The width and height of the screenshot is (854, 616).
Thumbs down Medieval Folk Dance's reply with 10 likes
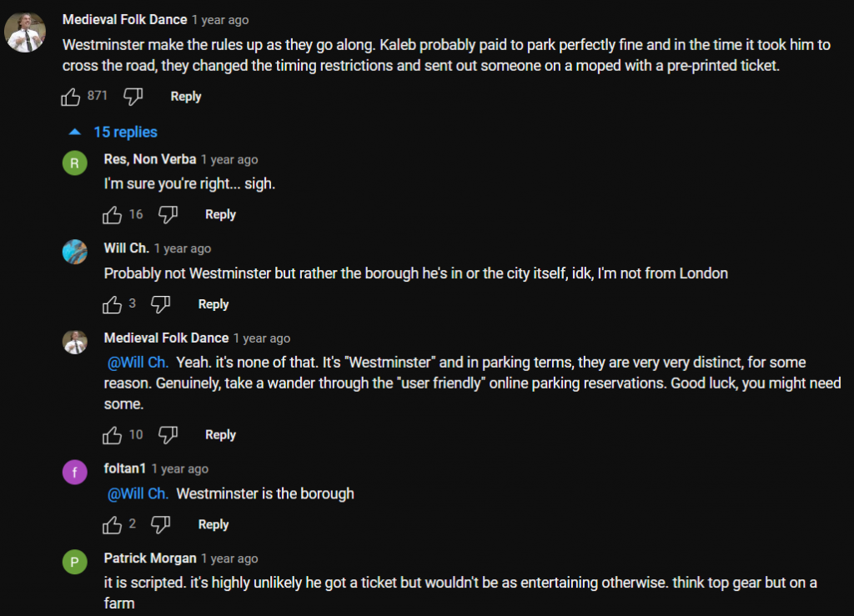tap(168, 435)
